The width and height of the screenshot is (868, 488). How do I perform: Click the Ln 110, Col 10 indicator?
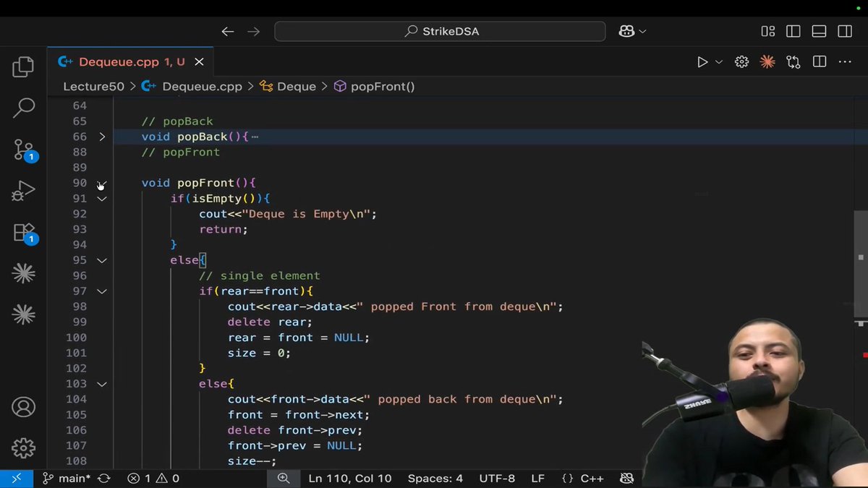349,479
